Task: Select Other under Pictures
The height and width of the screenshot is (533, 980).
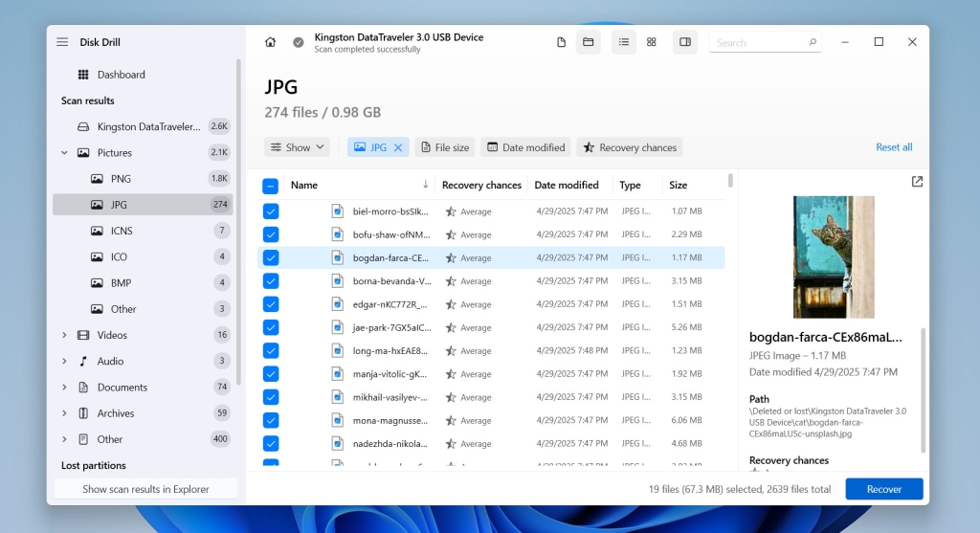Action: 143,309
